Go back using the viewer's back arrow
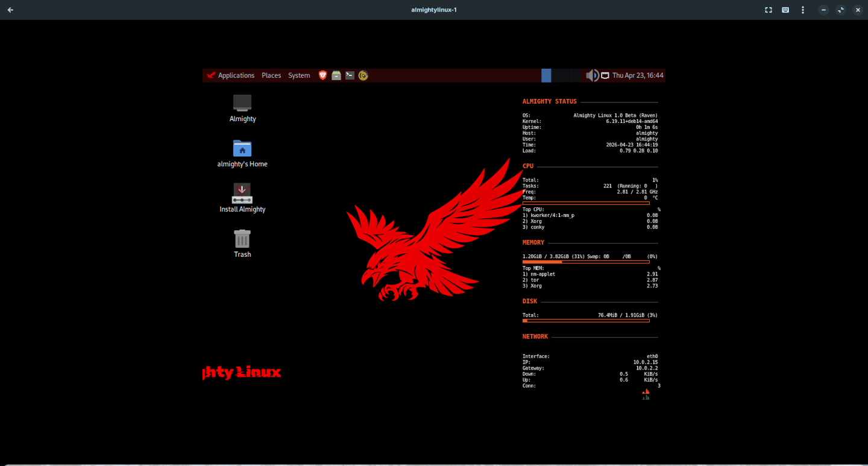Image resolution: width=868 pixels, height=466 pixels. pyautogui.click(x=10, y=10)
